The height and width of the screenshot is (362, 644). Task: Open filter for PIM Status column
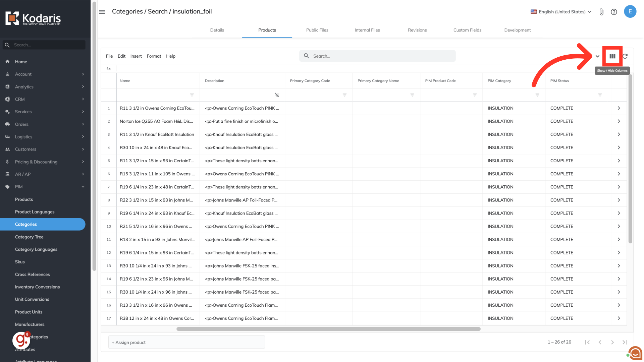coord(600,95)
